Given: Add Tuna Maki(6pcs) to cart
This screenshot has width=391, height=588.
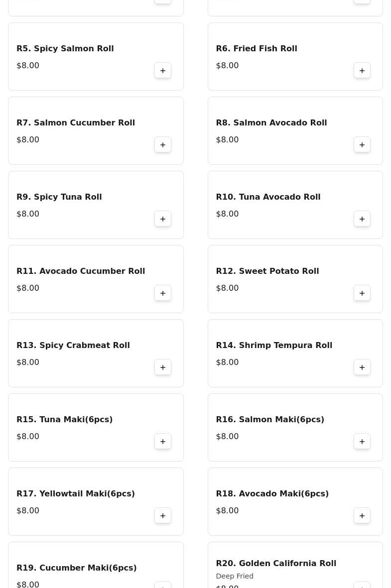Looking at the screenshot, I should tap(163, 442).
